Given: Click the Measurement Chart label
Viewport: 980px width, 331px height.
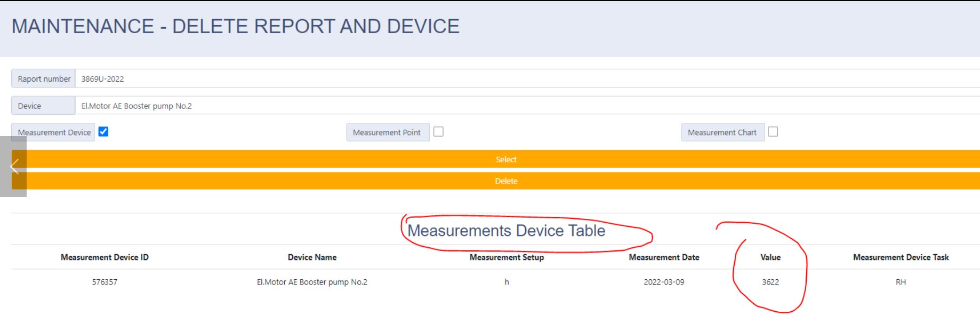Looking at the screenshot, I should tap(722, 132).
